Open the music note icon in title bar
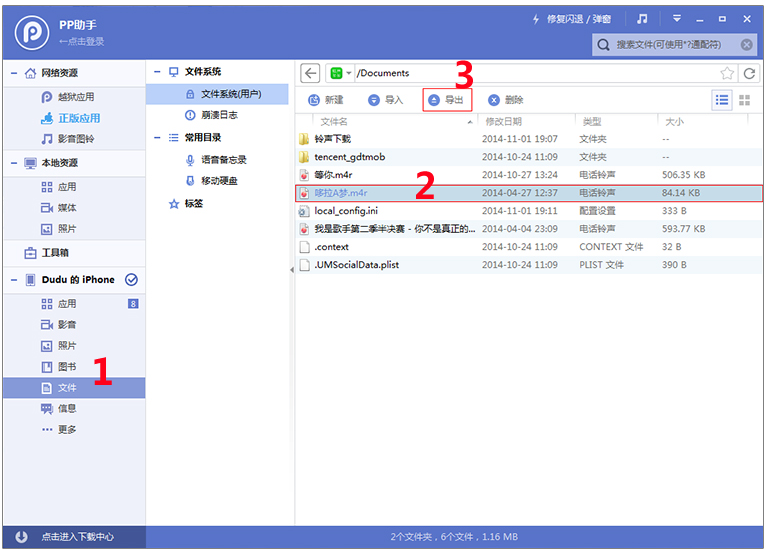766x552 pixels. [642, 19]
